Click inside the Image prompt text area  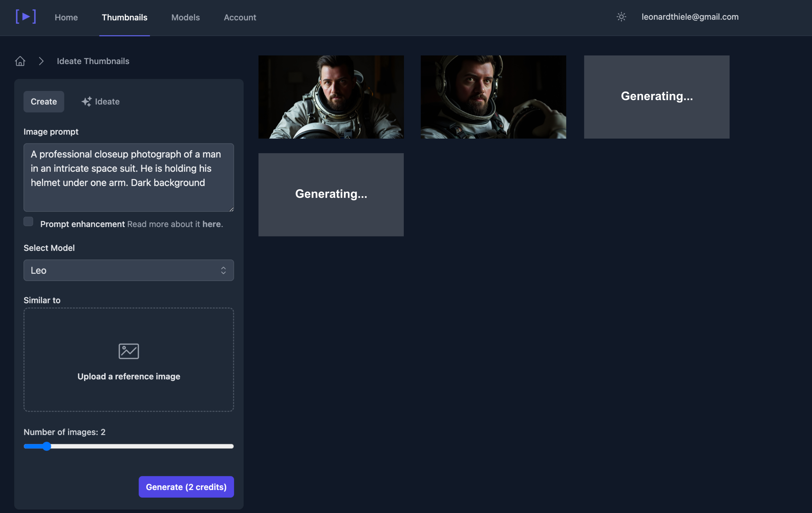[x=129, y=177]
